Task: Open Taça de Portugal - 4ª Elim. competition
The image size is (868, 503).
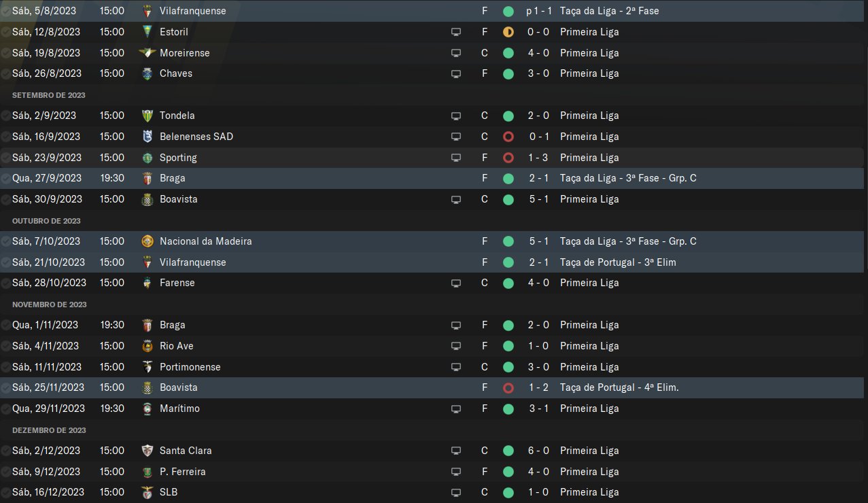Action: point(619,387)
